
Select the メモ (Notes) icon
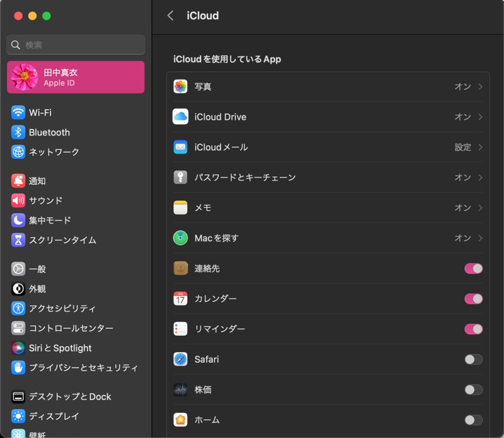point(181,207)
